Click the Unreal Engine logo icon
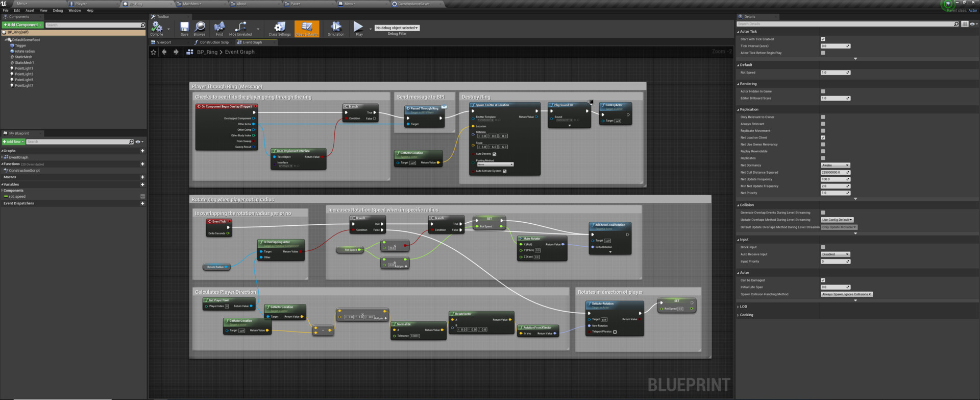The image size is (980, 400). tap(4, 4)
